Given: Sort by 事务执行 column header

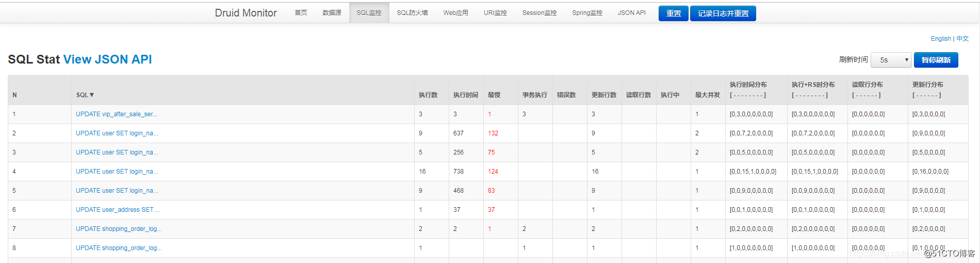Looking at the screenshot, I should click(534, 95).
